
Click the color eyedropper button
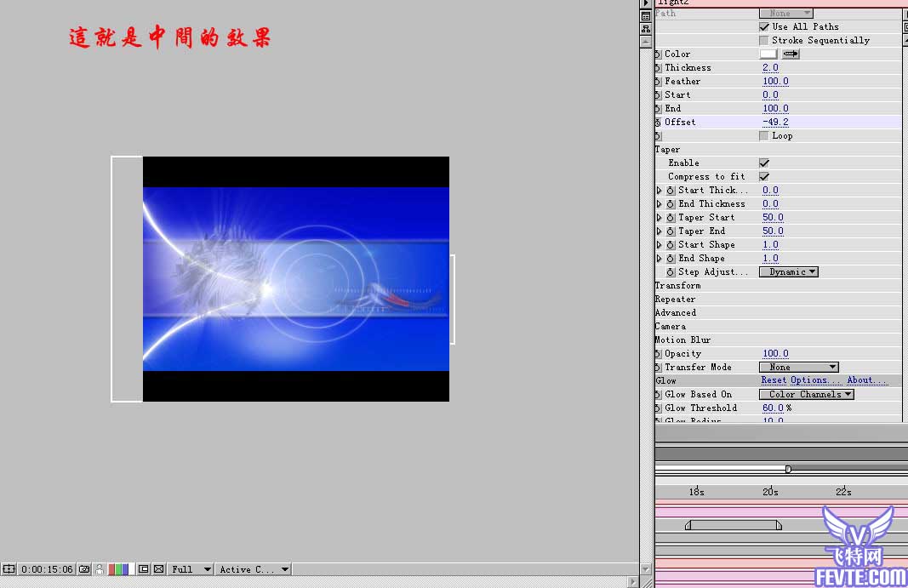[791, 54]
